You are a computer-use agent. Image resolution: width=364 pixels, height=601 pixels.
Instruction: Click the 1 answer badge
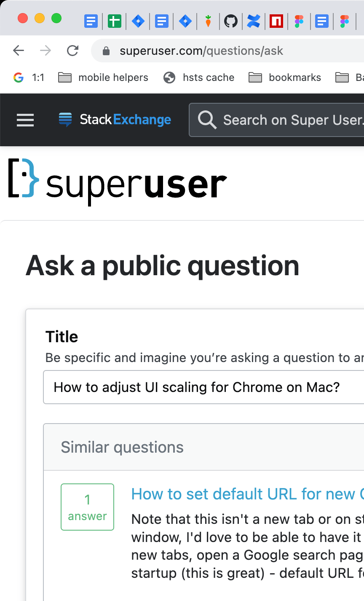point(87,507)
